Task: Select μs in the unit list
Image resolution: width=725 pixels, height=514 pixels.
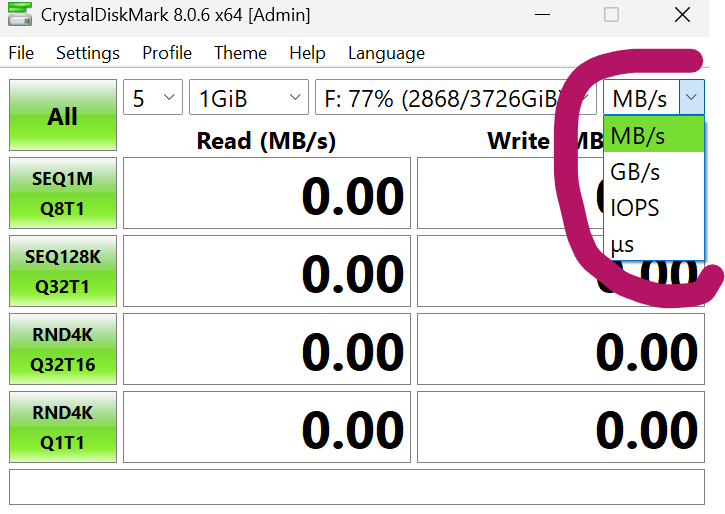Action: tap(654, 244)
